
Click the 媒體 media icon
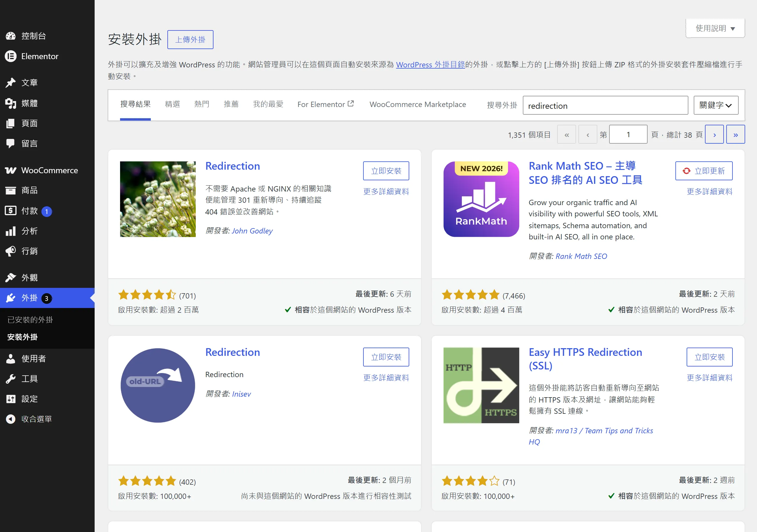coord(11,103)
